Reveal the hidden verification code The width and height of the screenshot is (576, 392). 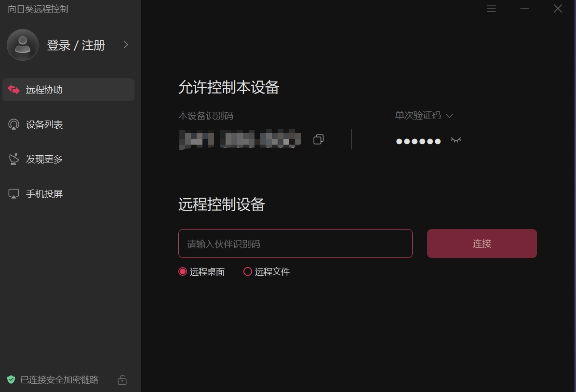(x=456, y=140)
